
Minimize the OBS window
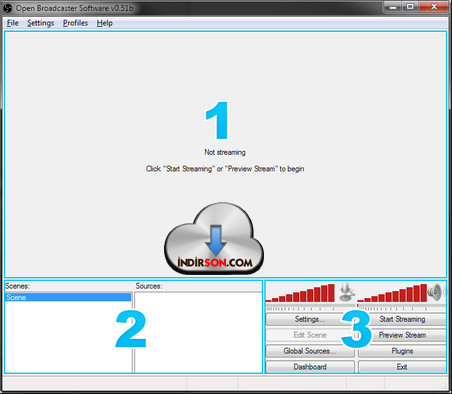[394, 7]
